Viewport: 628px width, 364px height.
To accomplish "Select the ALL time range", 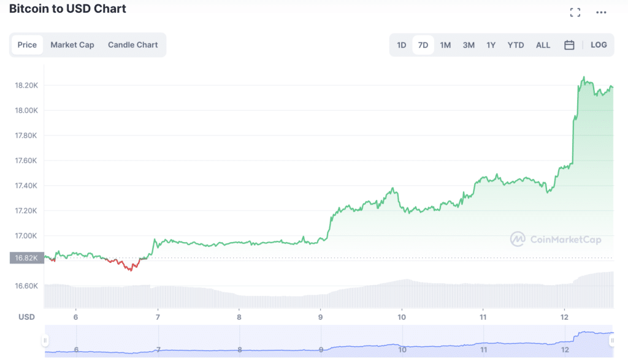I will [x=543, y=45].
